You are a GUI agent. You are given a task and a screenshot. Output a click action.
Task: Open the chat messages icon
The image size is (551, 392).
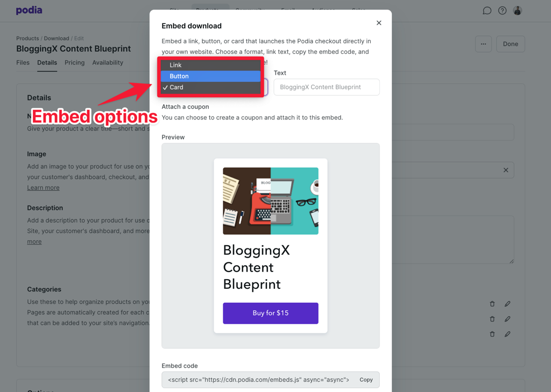coord(486,10)
